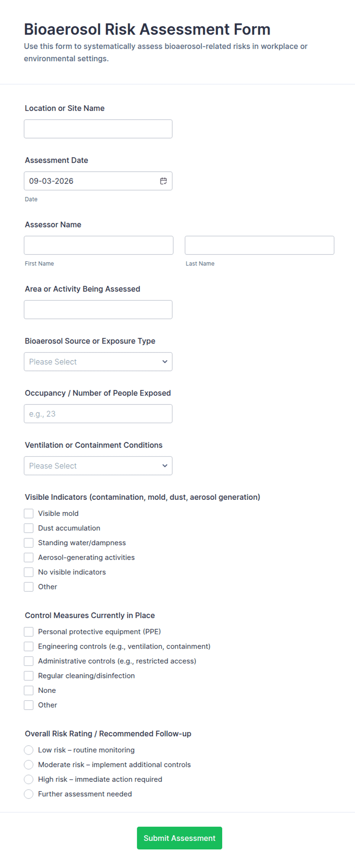Pick Further assessment needed radio option

tap(29, 794)
